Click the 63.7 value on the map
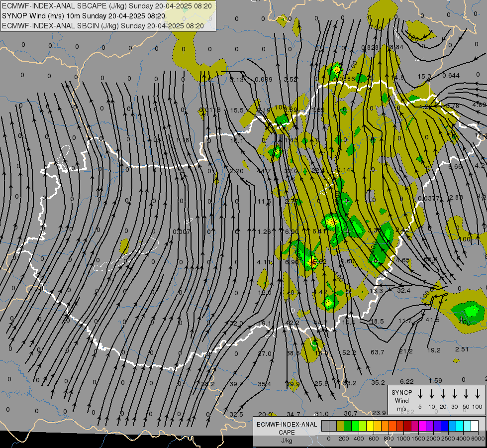The width and height of the screenshot is (487, 448). click(x=378, y=352)
